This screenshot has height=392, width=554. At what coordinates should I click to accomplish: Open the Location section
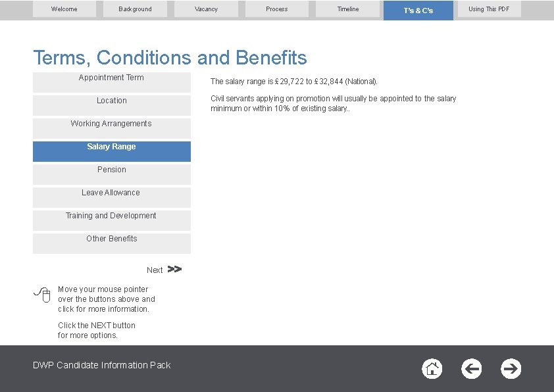(x=112, y=105)
